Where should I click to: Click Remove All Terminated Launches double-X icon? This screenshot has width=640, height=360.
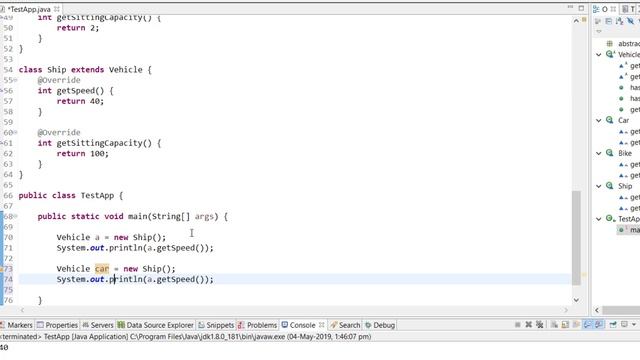pyautogui.click(x=540, y=325)
